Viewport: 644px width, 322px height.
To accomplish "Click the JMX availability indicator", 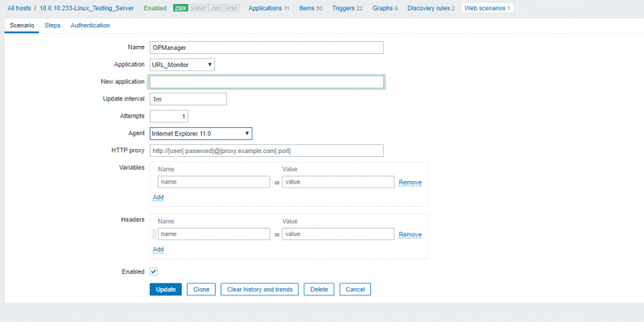I will tap(217, 8).
